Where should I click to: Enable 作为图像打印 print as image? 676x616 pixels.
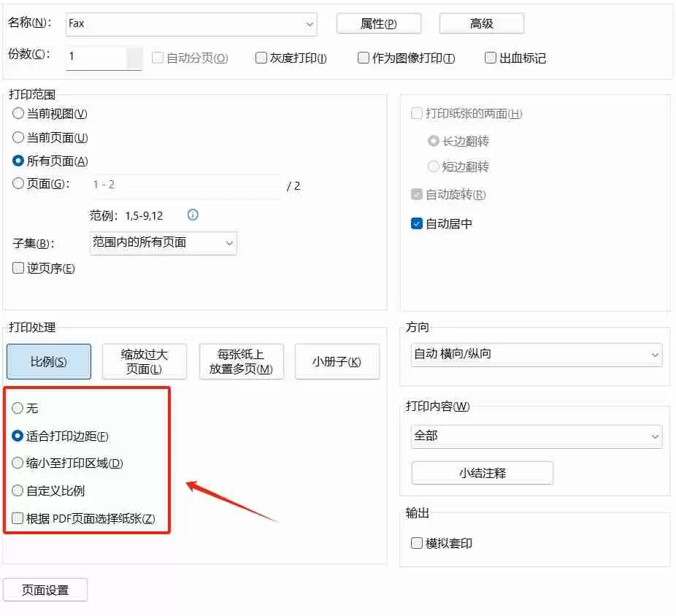(363, 58)
